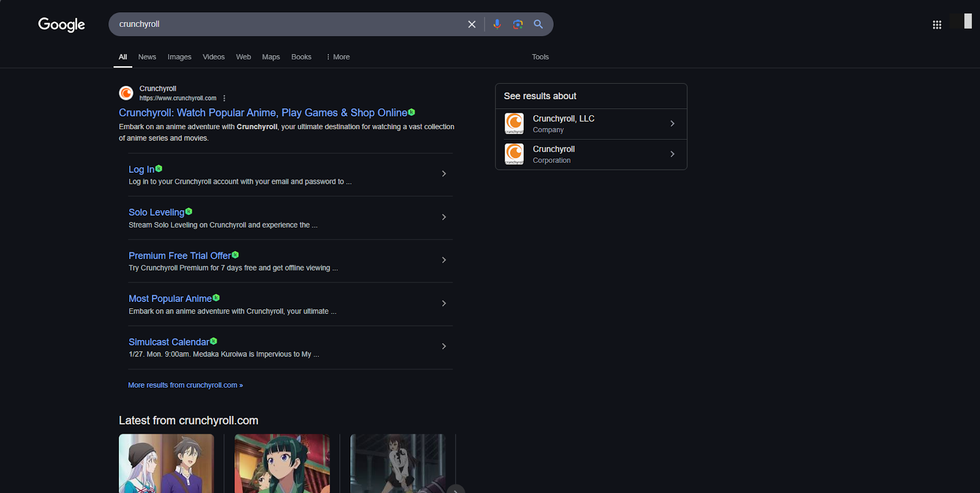The width and height of the screenshot is (980, 493).
Task: Open the Log In sitelink
Action: coord(141,170)
